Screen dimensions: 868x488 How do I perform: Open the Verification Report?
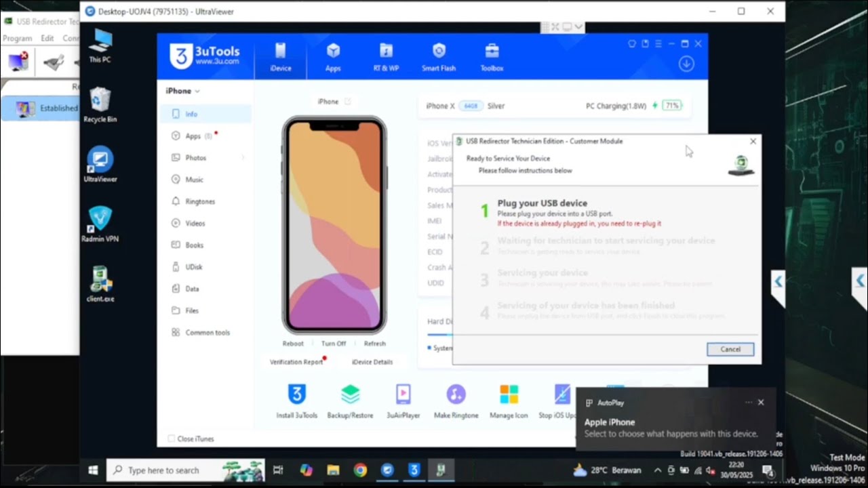tap(296, 362)
